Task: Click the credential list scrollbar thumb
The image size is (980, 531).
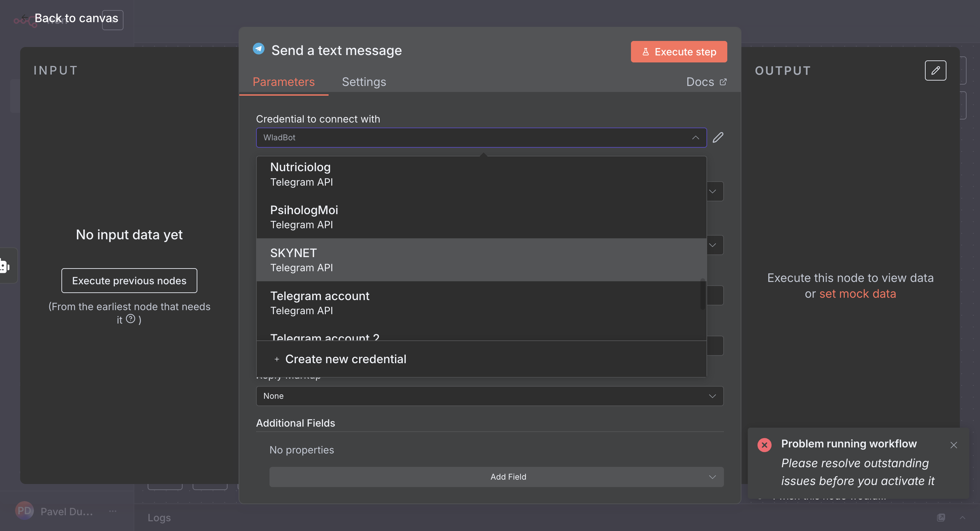Action: [702, 294]
